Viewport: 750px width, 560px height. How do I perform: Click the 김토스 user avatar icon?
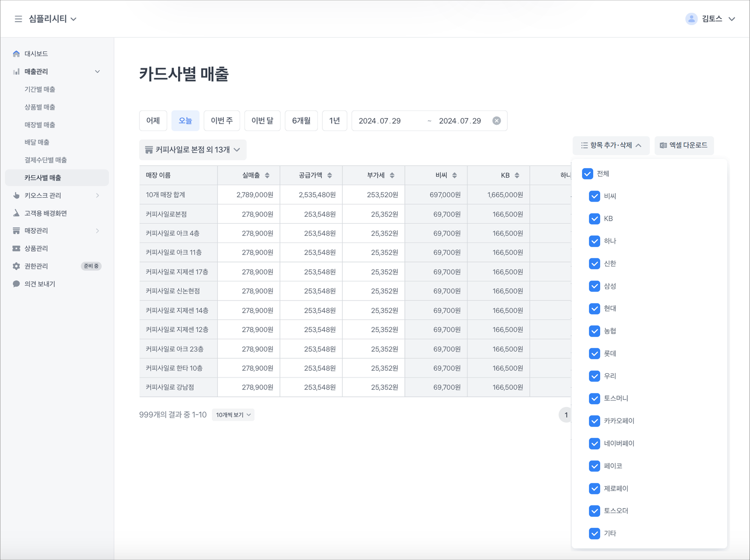pyautogui.click(x=691, y=19)
